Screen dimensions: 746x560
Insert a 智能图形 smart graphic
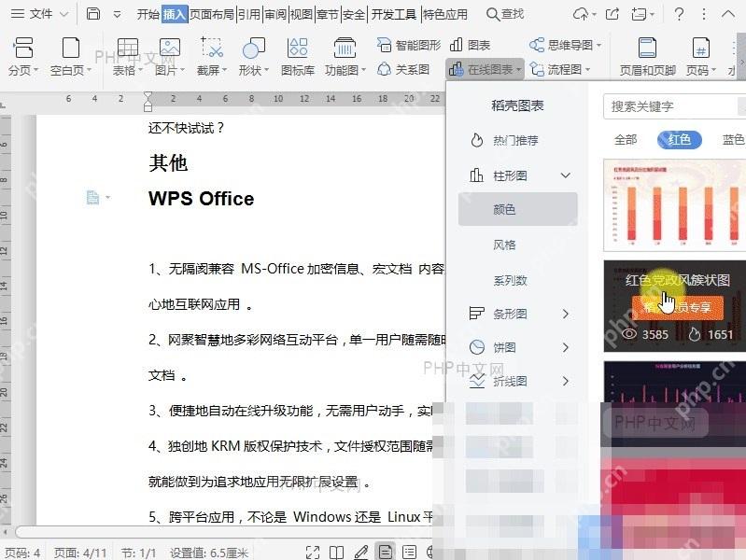click(x=409, y=45)
